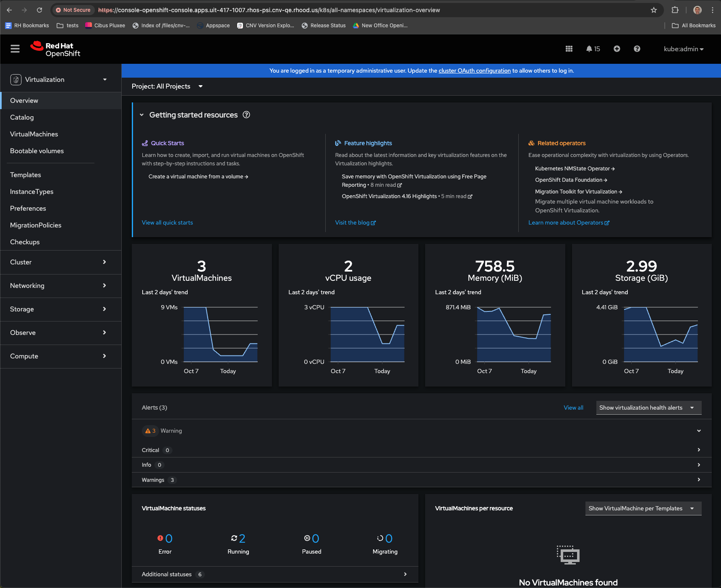Image resolution: width=721 pixels, height=588 pixels.
Task: Click the View all quick starts link
Action: pyautogui.click(x=167, y=222)
